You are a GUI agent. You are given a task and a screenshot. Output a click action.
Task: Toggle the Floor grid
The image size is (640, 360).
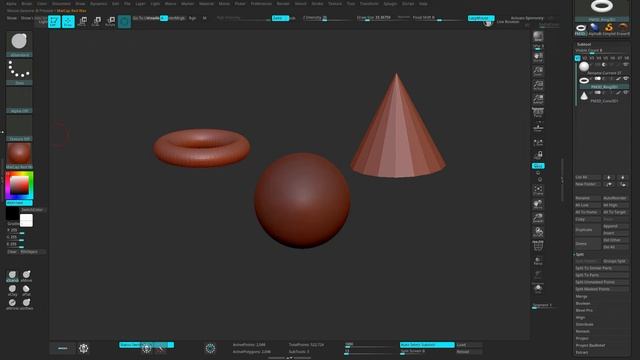coord(538,128)
